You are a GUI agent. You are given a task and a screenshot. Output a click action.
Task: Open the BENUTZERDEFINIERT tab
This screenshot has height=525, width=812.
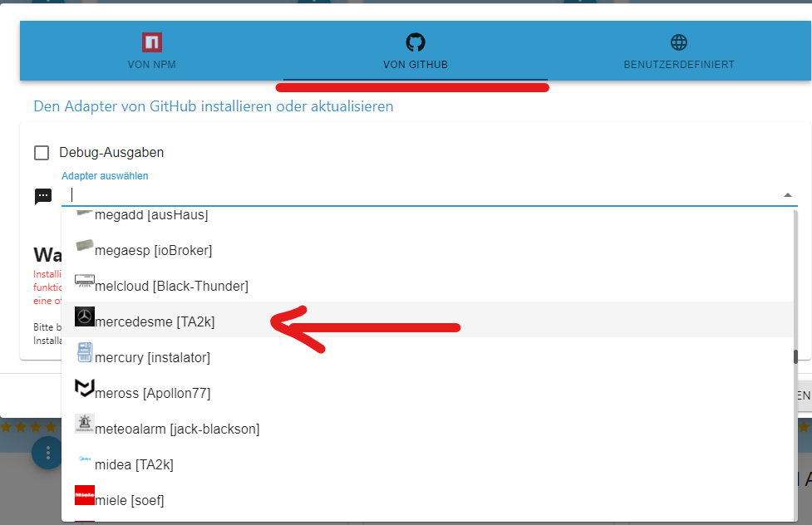click(679, 51)
